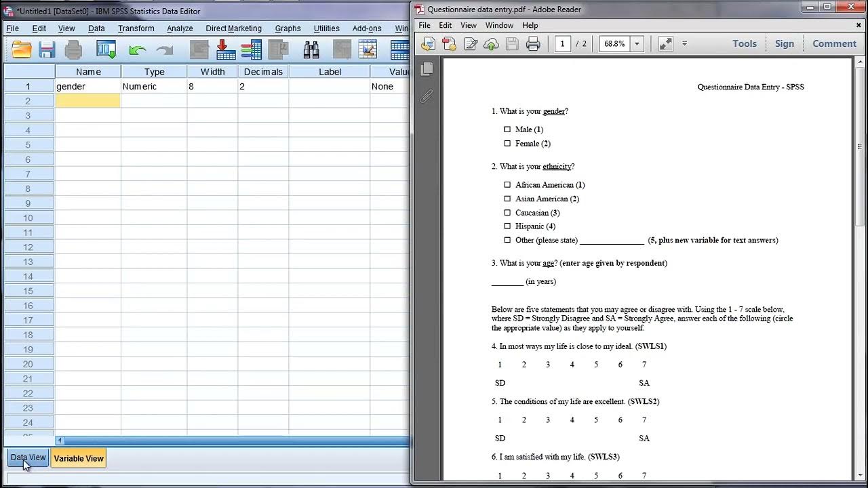Viewport: 868px width, 488px height.
Task: Click the 'Numeric' type cell
Action: point(154,86)
